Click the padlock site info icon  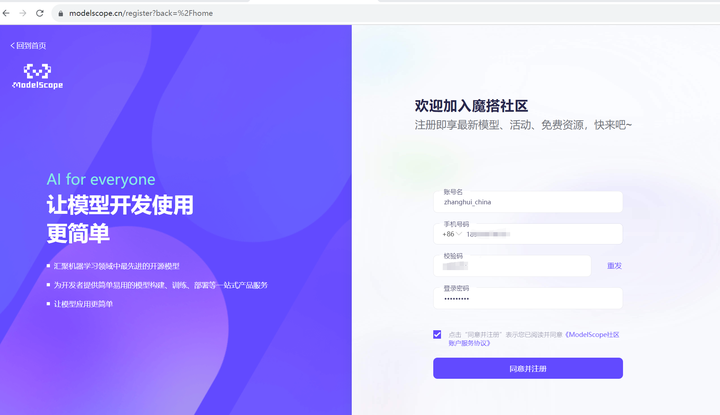pyautogui.click(x=60, y=13)
